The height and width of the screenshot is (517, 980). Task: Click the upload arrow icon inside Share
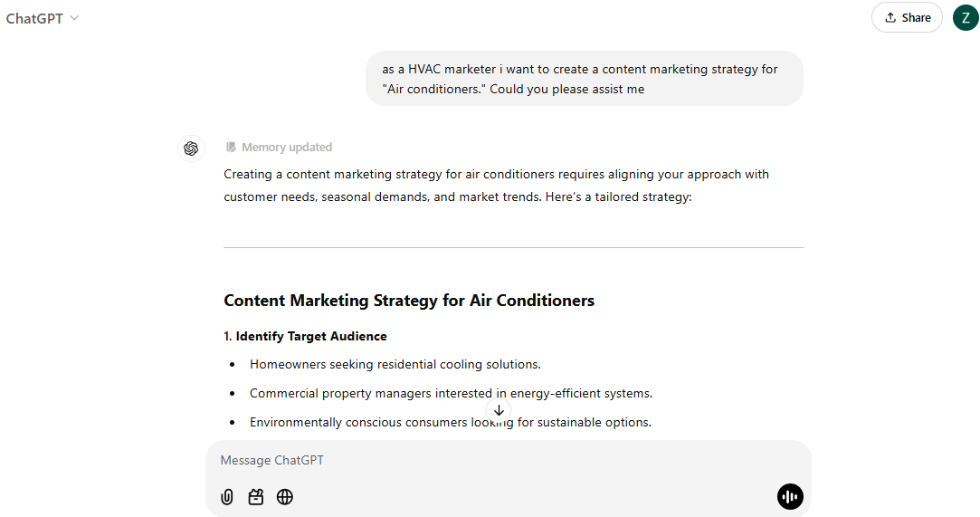(x=890, y=17)
